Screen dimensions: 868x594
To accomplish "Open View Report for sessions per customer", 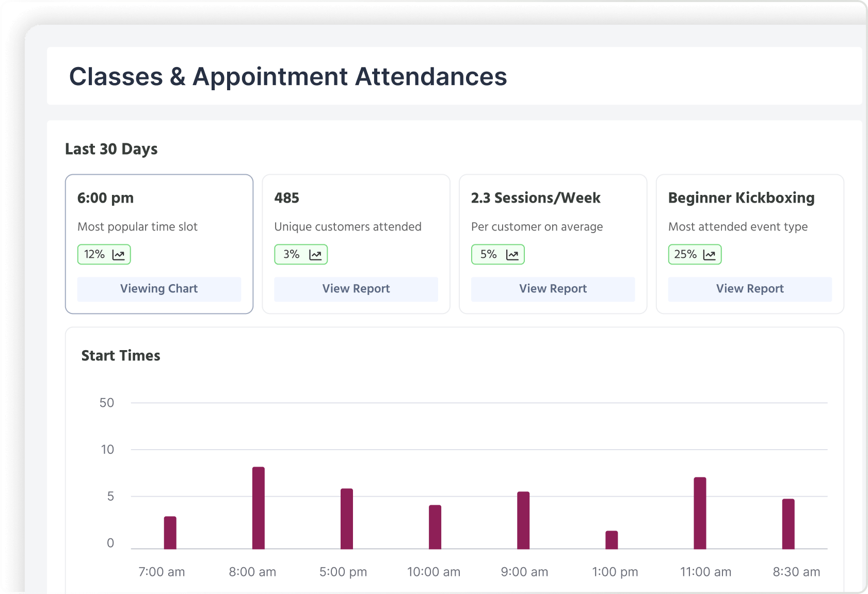I will (x=553, y=289).
